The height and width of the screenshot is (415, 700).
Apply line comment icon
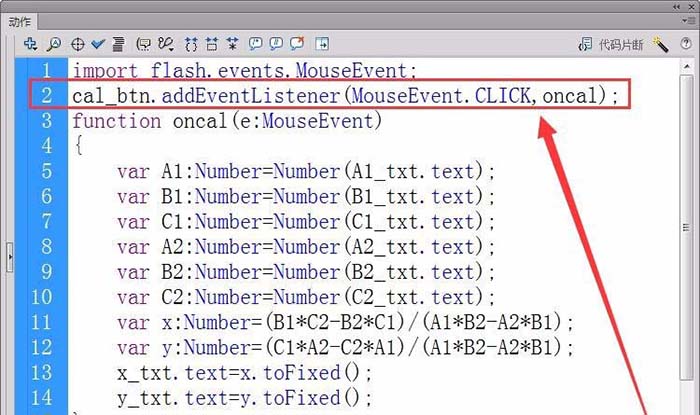pos(276,43)
